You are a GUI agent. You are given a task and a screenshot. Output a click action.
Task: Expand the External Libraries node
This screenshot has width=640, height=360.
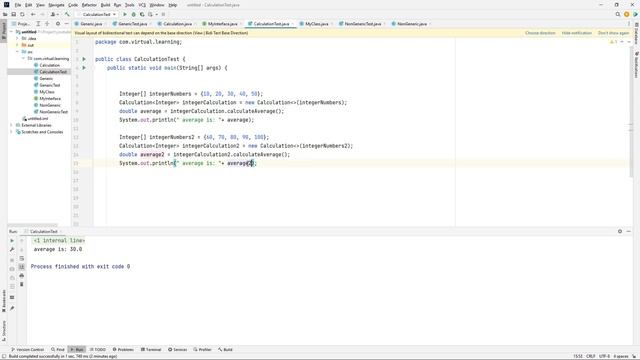click(x=11, y=125)
